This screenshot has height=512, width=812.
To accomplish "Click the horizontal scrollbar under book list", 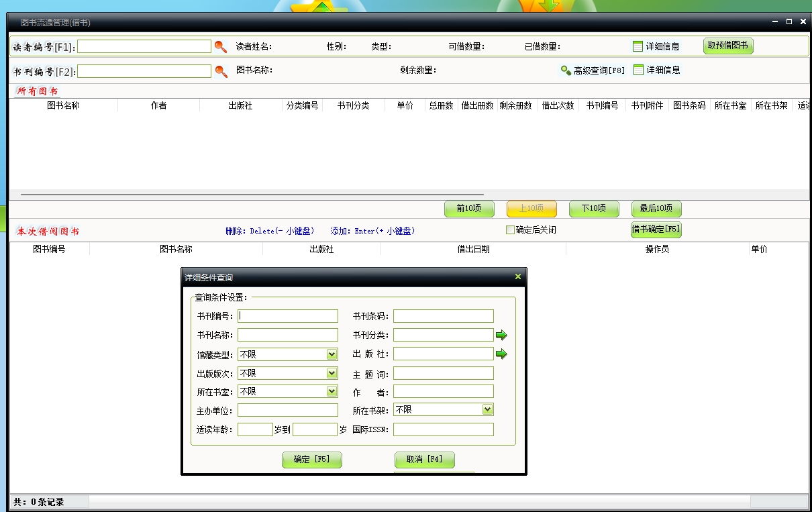I will click(252, 195).
